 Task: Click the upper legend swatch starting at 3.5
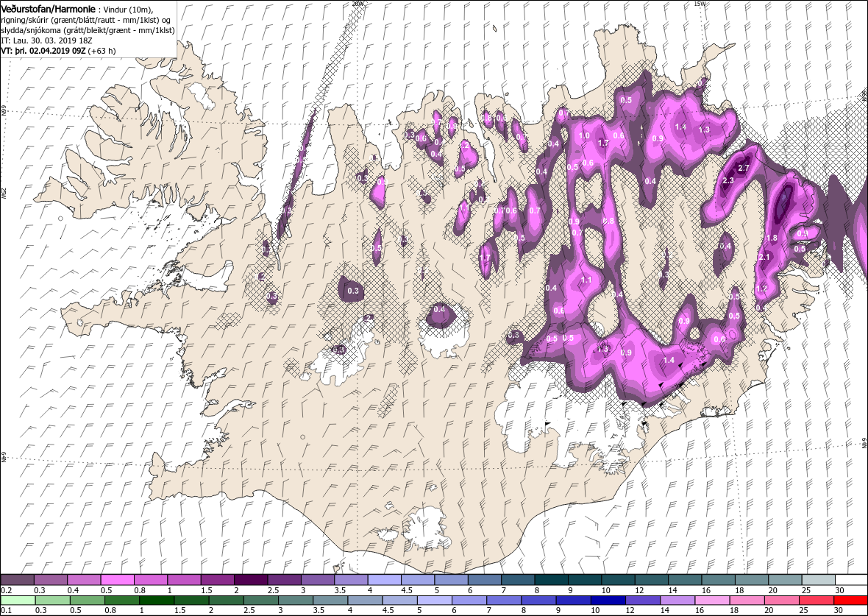point(351,581)
